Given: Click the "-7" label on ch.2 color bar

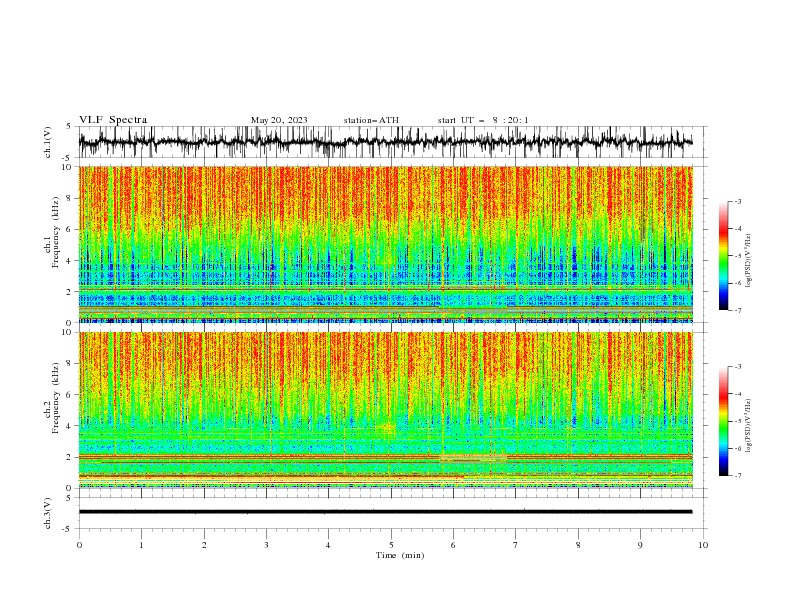Looking at the screenshot, I should point(737,475).
